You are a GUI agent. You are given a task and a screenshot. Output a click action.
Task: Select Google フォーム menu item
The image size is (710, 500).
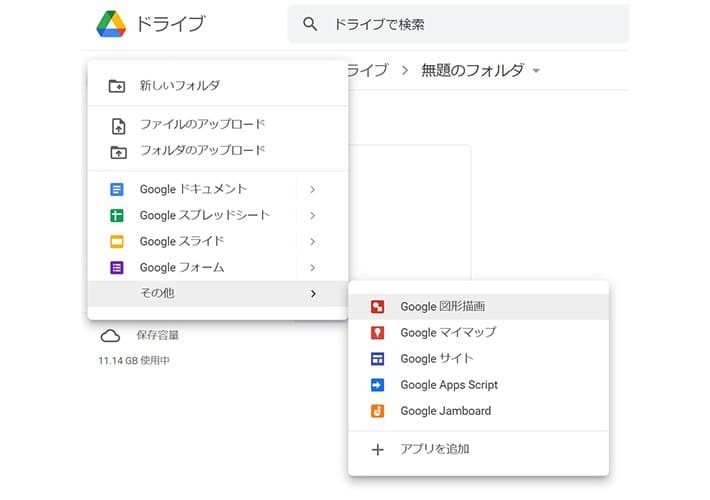tap(218, 268)
